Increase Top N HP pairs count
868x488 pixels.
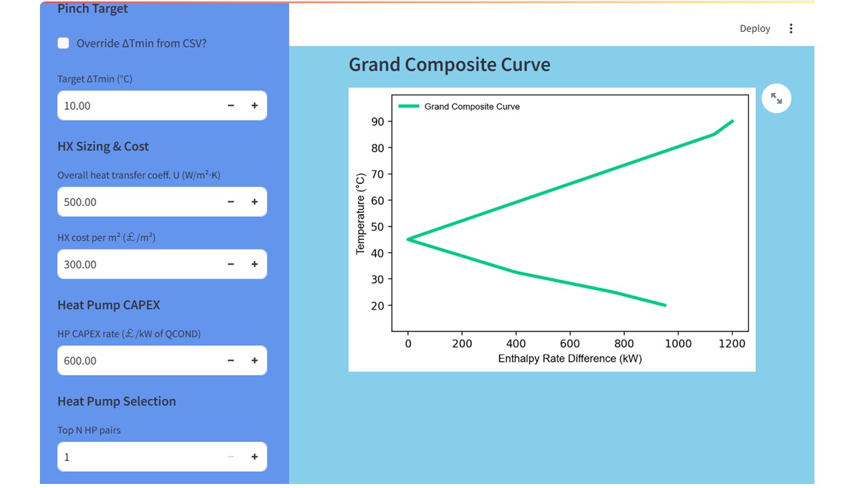(254, 457)
